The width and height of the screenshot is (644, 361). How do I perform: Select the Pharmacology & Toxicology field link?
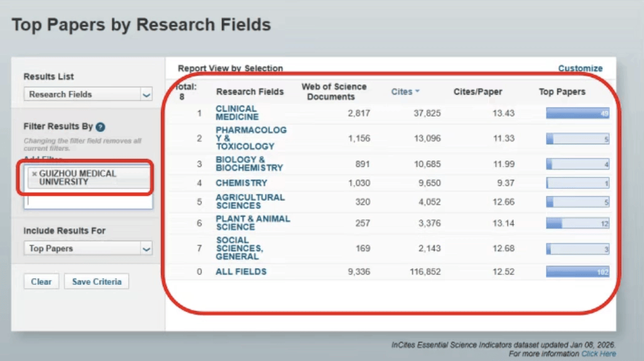251,138
